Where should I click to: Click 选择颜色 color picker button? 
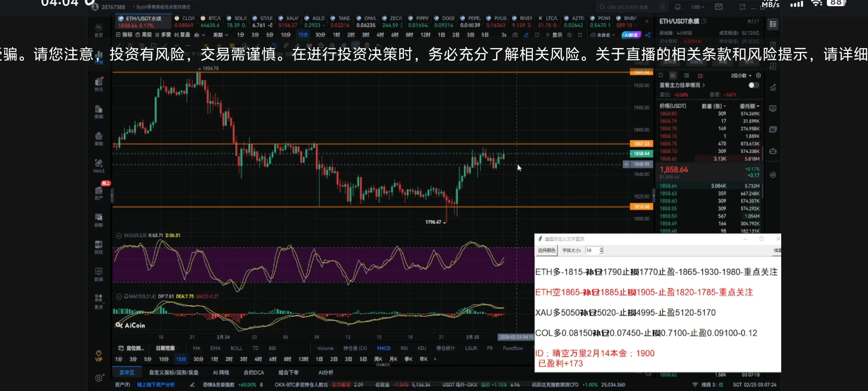coord(546,250)
